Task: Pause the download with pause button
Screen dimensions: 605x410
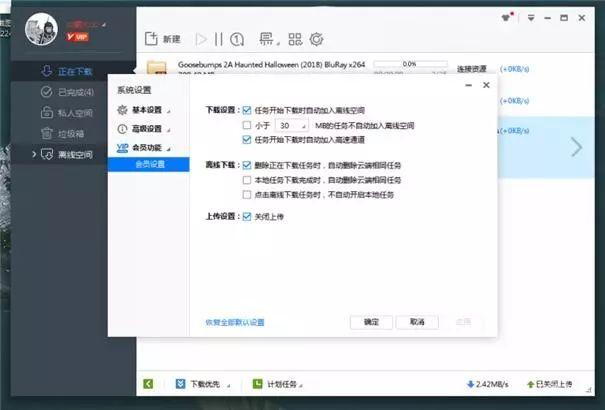Action: pyautogui.click(x=219, y=39)
